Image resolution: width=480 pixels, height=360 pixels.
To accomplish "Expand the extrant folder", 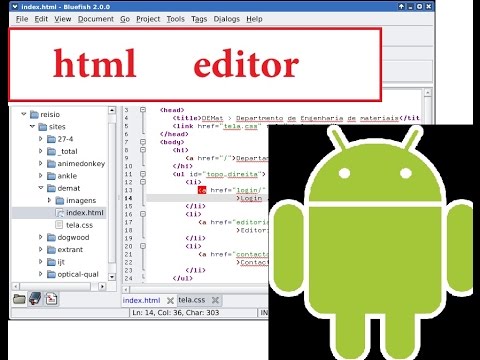I will click(x=41, y=249).
